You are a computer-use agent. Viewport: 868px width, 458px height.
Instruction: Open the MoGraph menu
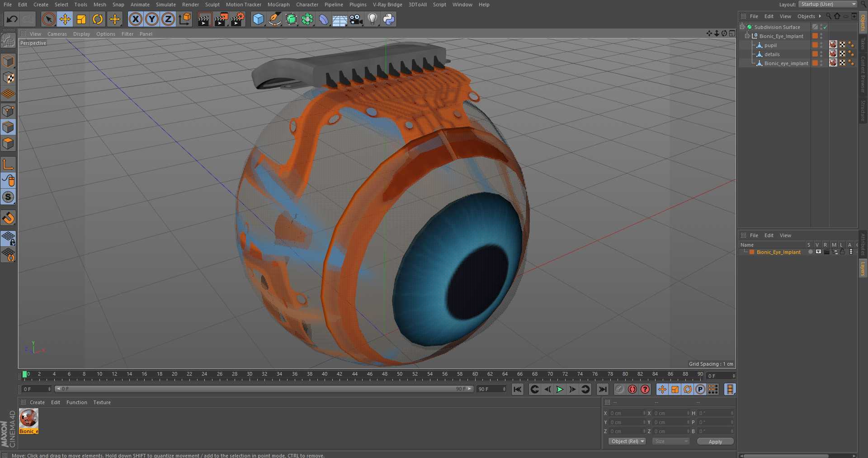pos(278,5)
